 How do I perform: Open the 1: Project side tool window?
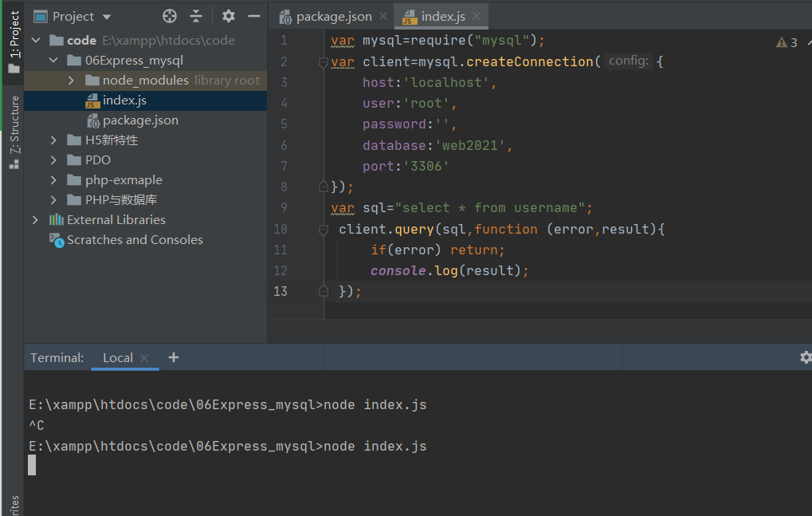point(14,41)
